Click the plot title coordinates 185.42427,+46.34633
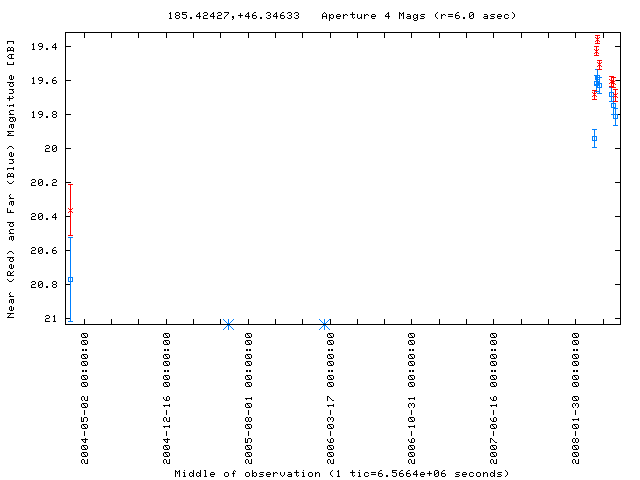 [x=233, y=16]
